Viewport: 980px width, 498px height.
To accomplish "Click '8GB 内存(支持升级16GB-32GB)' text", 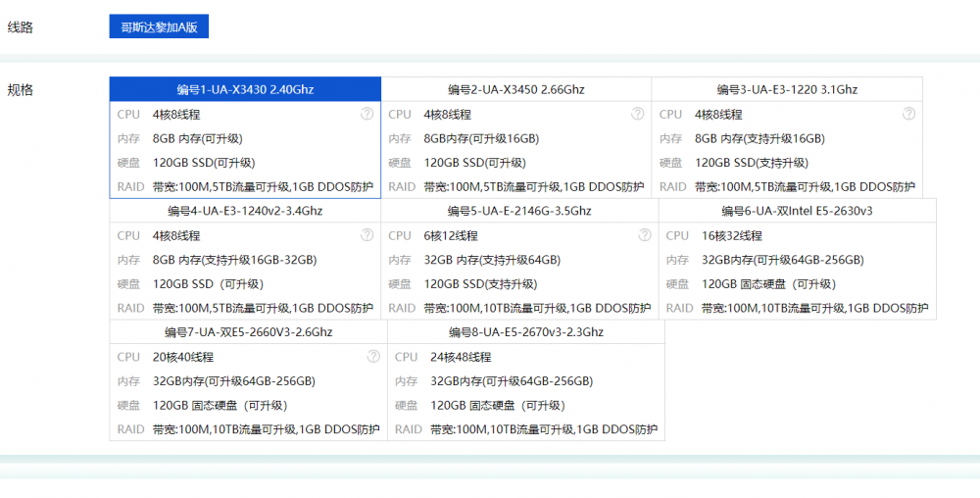I will (x=234, y=260).
